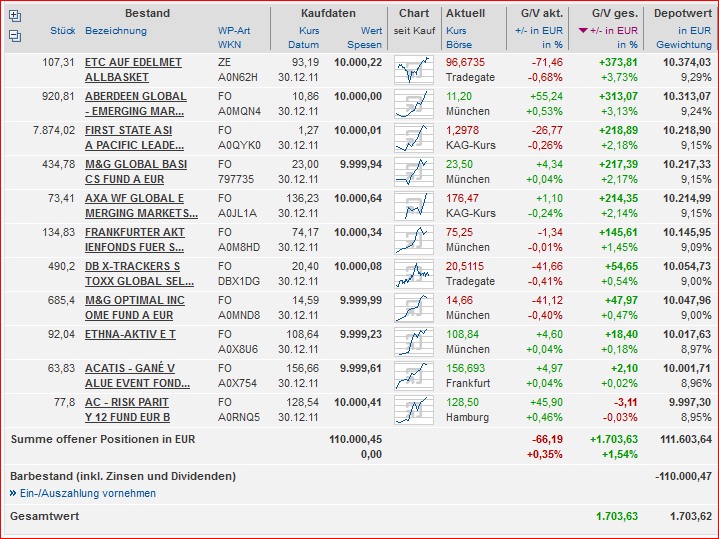Open ABERDEEN GLOBAL - EMERGING MAR... link
Screen dimensions: 719x539
[136, 104]
